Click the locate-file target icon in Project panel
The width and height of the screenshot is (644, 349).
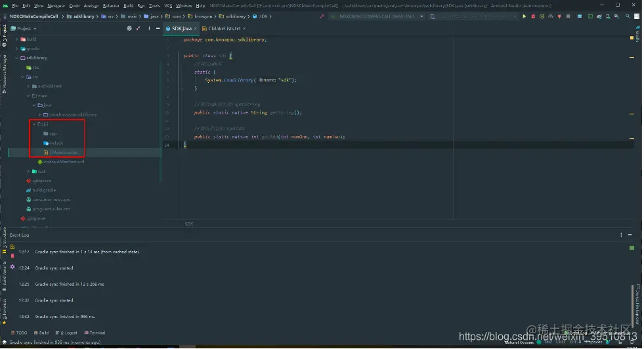point(129,28)
